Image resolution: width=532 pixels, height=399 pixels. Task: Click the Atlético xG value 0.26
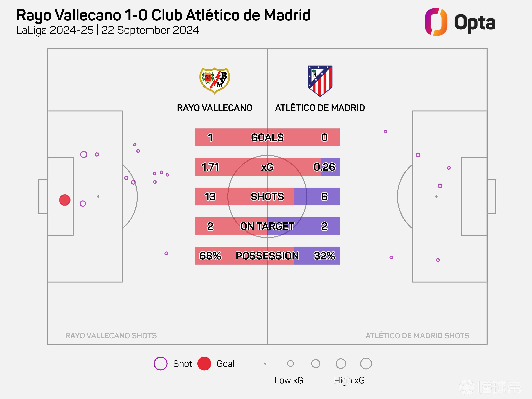pos(324,167)
